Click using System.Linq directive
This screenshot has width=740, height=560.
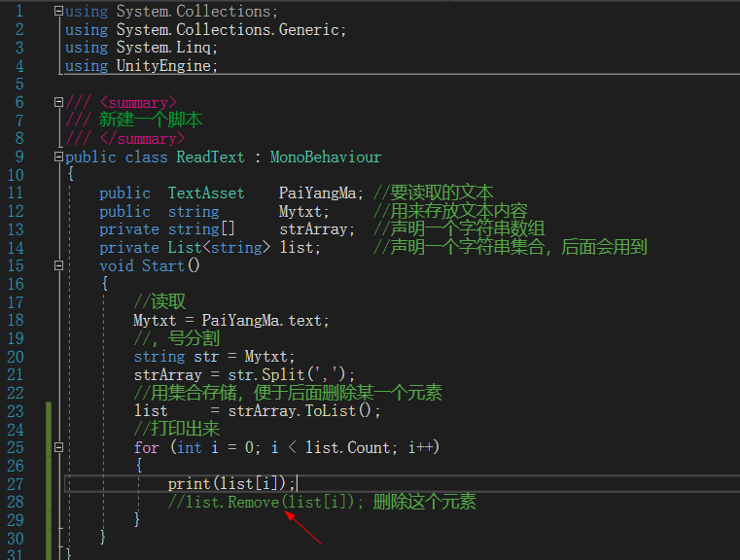pyautogui.click(x=141, y=48)
